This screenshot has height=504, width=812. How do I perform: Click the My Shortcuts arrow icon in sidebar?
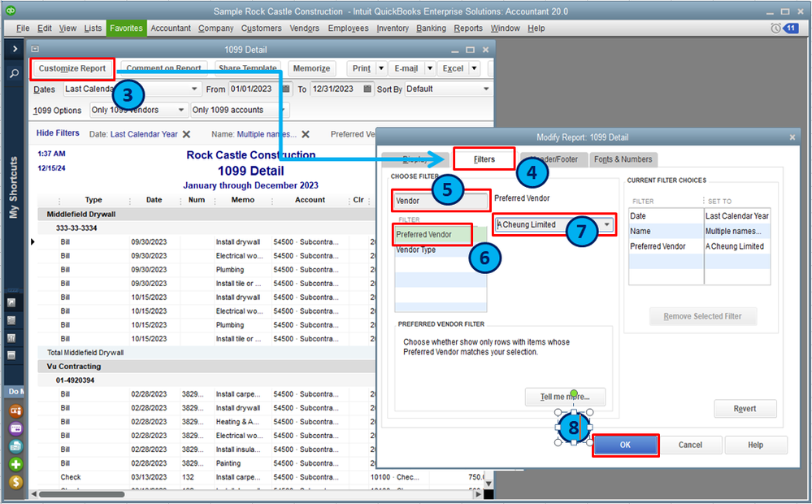(11, 302)
